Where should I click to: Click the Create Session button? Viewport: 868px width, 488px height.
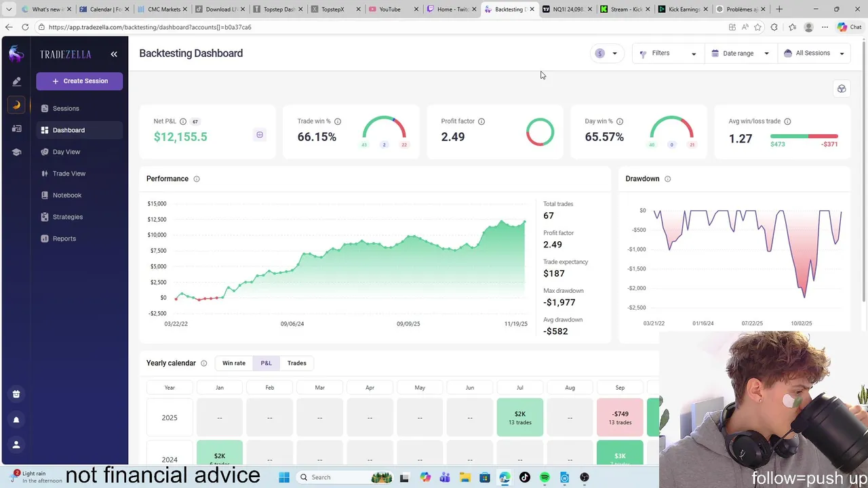(79, 81)
